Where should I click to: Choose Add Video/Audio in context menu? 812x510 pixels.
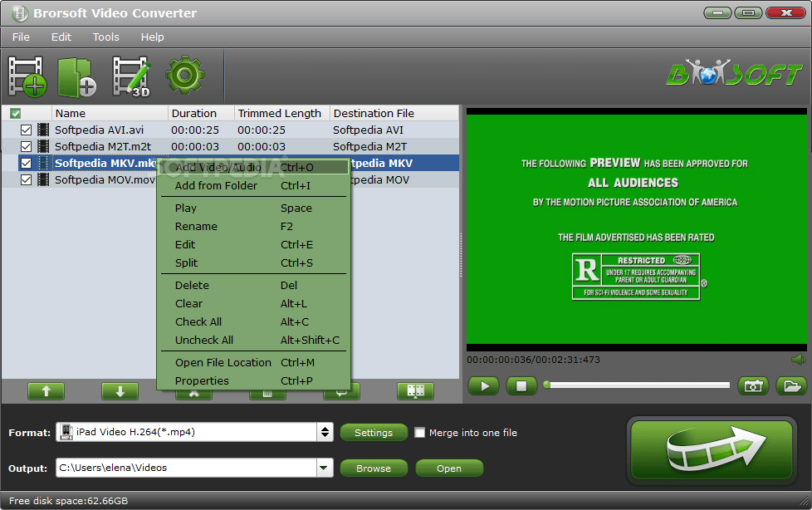click(x=253, y=167)
